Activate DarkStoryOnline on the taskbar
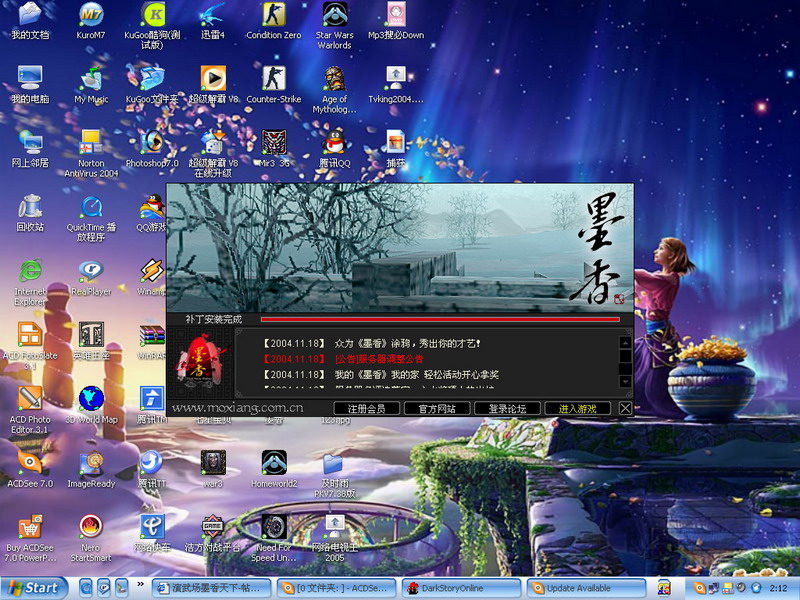Viewport: 800px width, 600px height. click(462, 588)
